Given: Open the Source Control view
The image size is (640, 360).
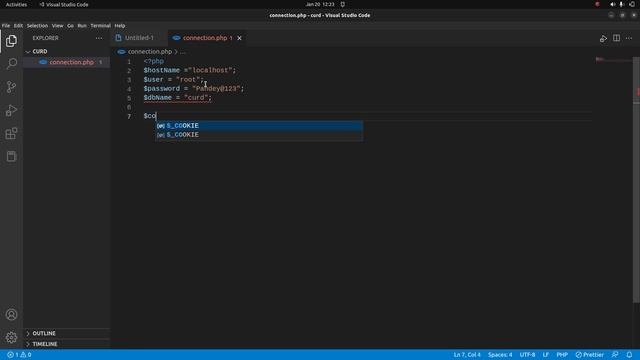Looking at the screenshot, I should point(11,87).
